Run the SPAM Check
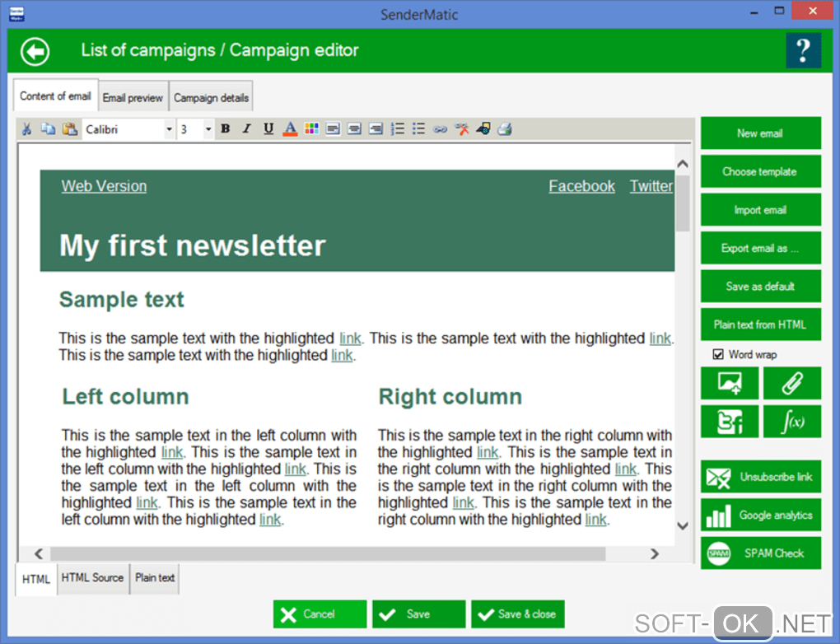The height and width of the screenshot is (644, 840). coord(761,553)
